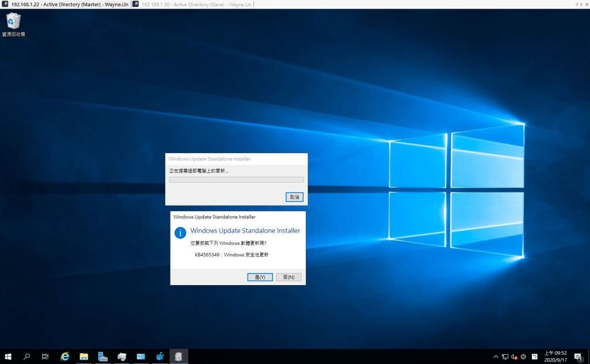
Task: Open File Explorer from the taskbar
Action: pyautogui.click(x=84, y=357)
